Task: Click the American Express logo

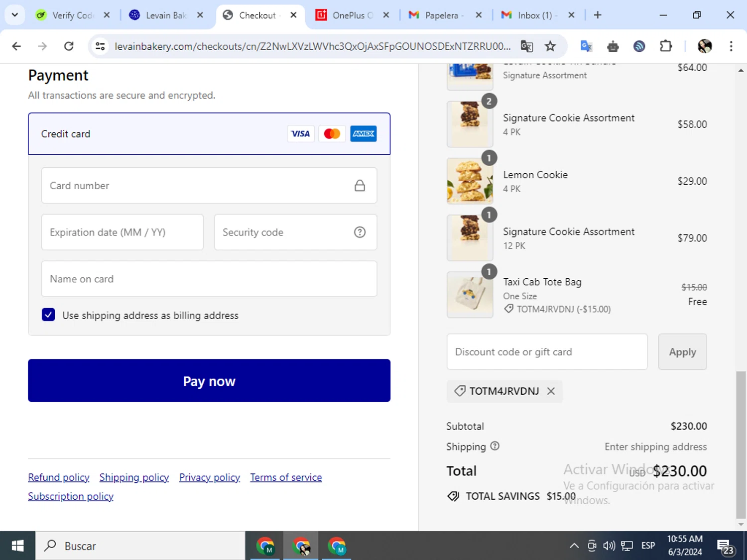Action: pyautogui.click(x=364, y=134)
